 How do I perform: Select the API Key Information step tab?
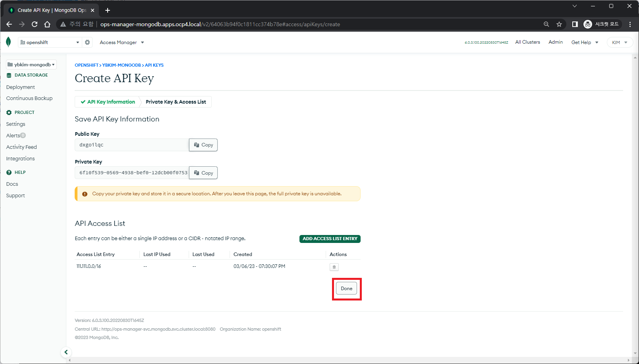pos(108,102)
